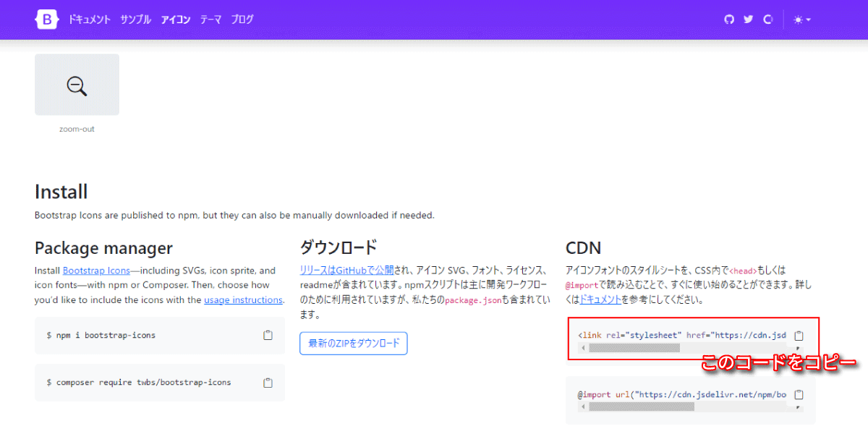Copy the npm i bootstrap-icons command
The width and height of the screenshot is (868, 434).
[x=268, y=335]
